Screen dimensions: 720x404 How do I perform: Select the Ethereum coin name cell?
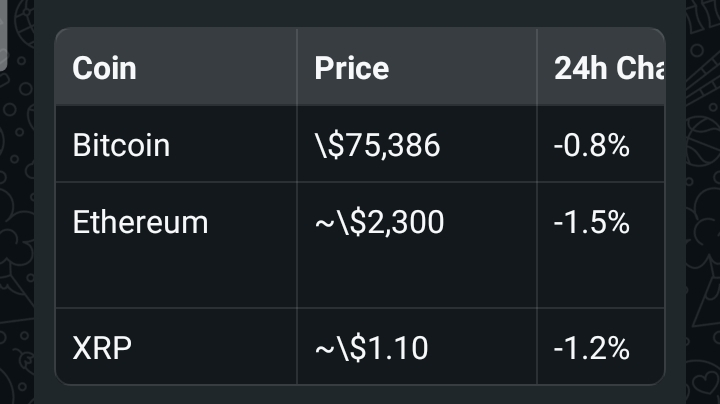(x=140, y=221)
